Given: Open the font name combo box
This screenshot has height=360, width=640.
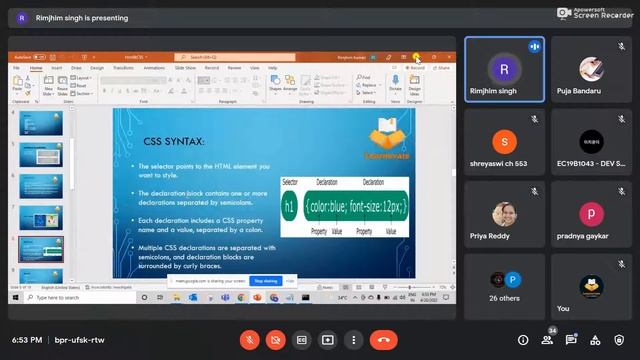Looking at the screenshot, I should (x=133, y=80).
